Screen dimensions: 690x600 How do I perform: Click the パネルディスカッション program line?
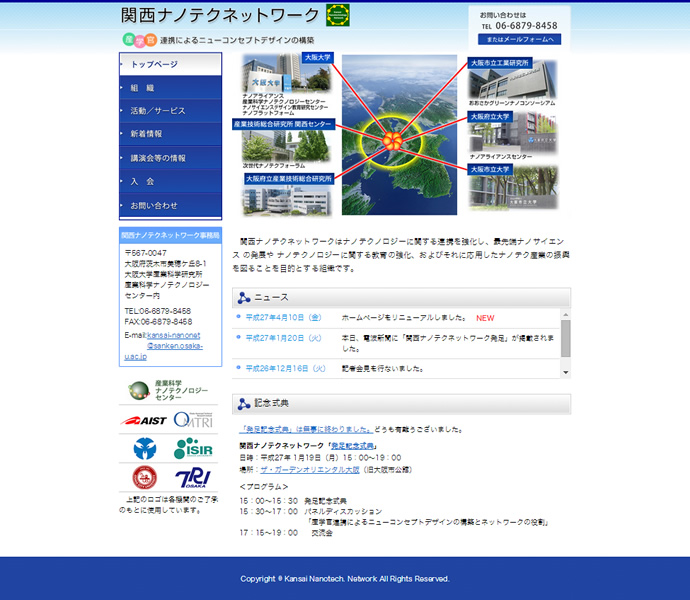pyautogui.click(x=343, y=512)
